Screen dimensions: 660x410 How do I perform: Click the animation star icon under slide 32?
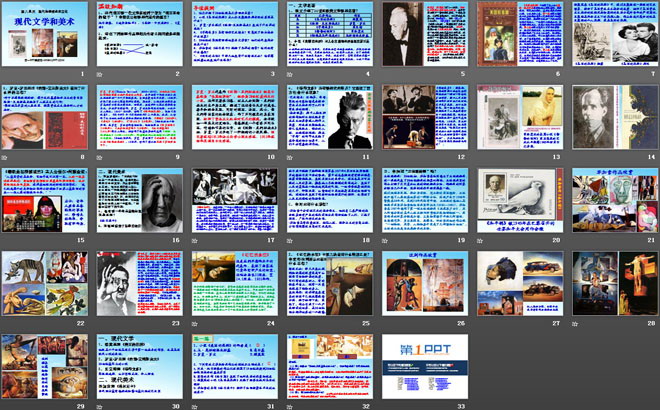pos(290,407)
